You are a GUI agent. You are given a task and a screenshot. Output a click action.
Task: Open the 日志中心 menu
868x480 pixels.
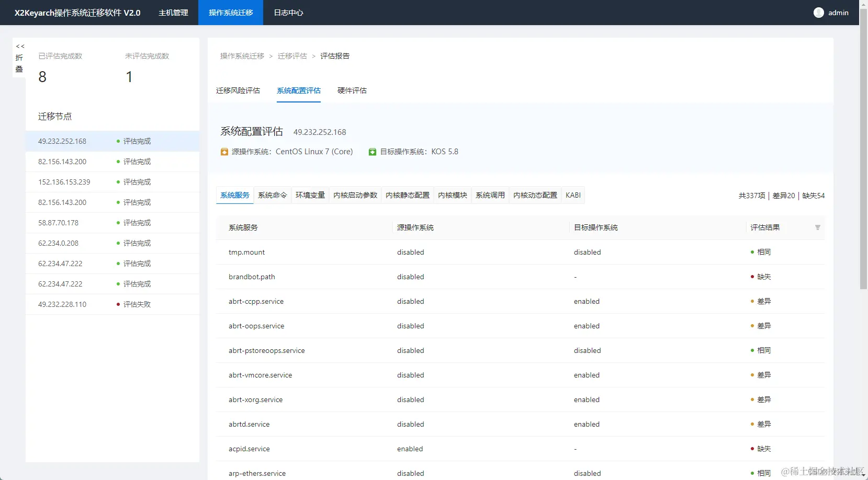288,13
